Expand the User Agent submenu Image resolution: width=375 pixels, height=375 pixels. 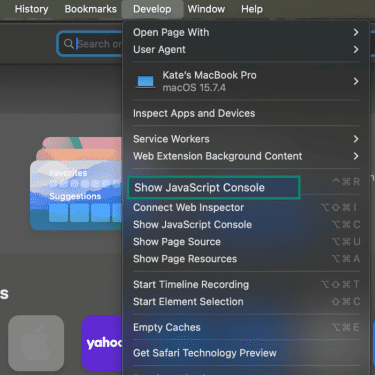coord(246,50)
